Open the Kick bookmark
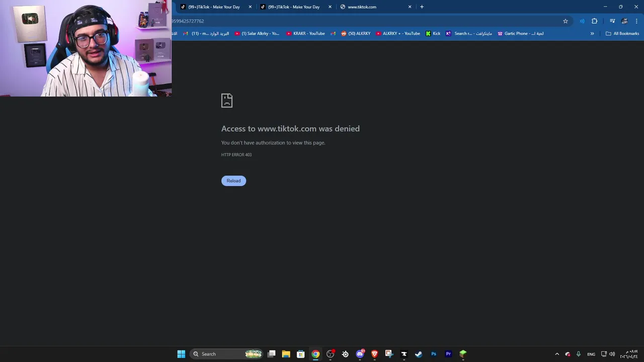This screenshot has width=644, height=362. pyautogui.click(x=433, y=34)
